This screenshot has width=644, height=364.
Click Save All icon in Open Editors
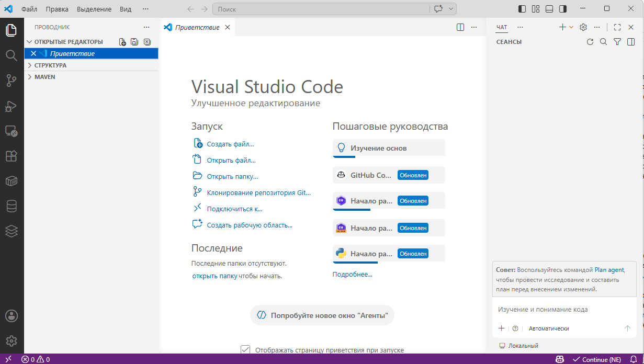coord(134,42)
